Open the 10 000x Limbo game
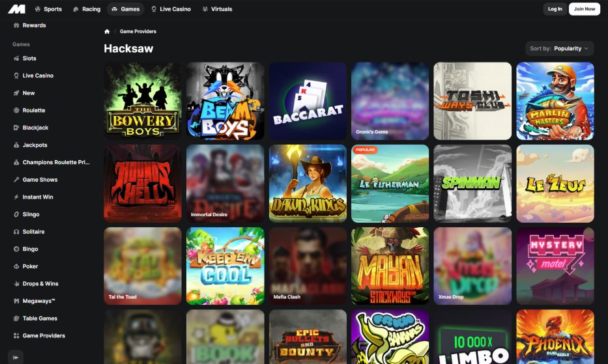 coord(472,337)
